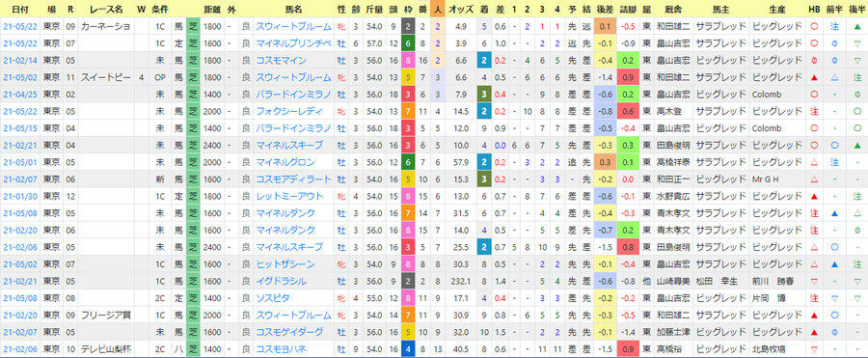Click the 詰脚 column header
The image size is (868, 358).
(628, 10)
